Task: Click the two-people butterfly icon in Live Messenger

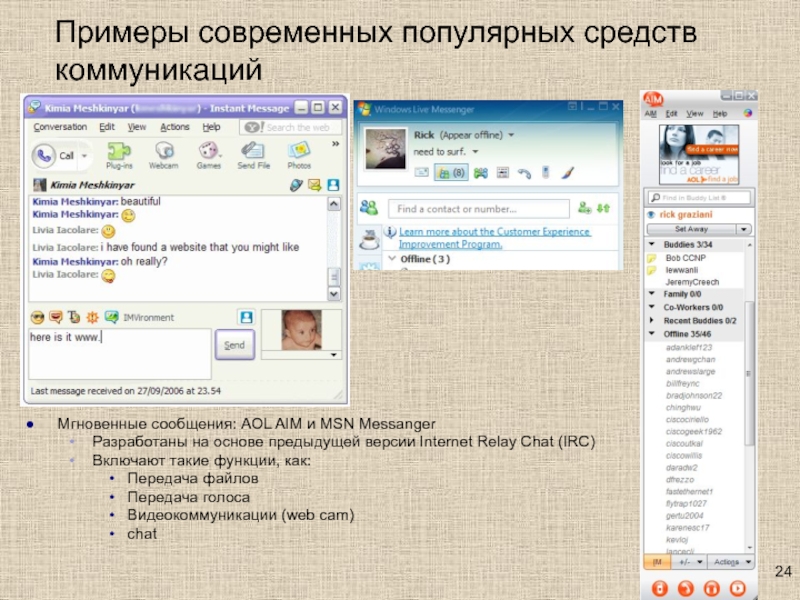Action: 481,173
